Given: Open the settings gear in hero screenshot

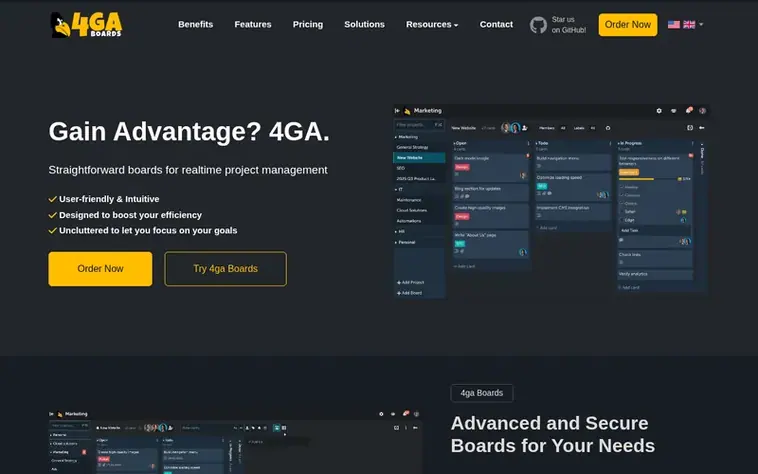Looking at the screenshot, I should click(659, 111).
